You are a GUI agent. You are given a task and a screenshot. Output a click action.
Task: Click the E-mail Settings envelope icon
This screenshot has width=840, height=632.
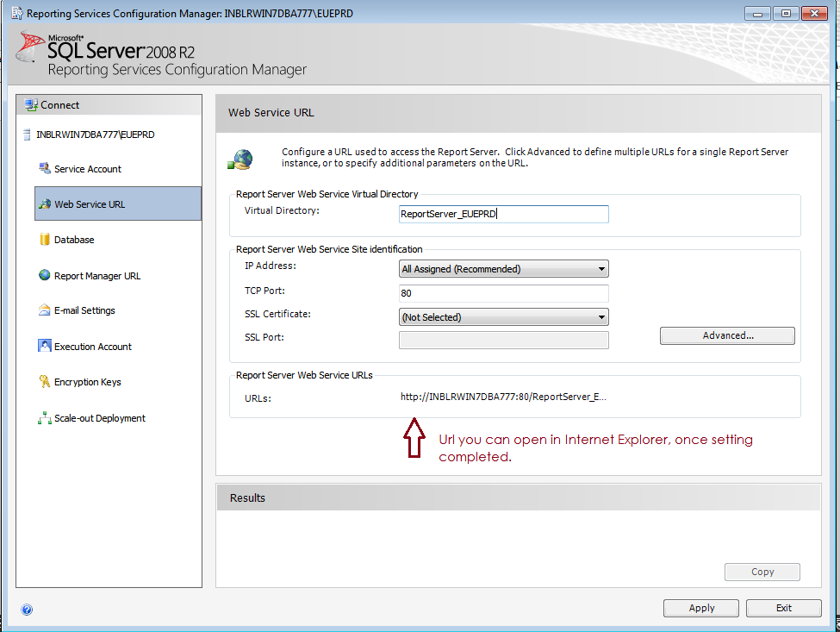click(45, 310)
